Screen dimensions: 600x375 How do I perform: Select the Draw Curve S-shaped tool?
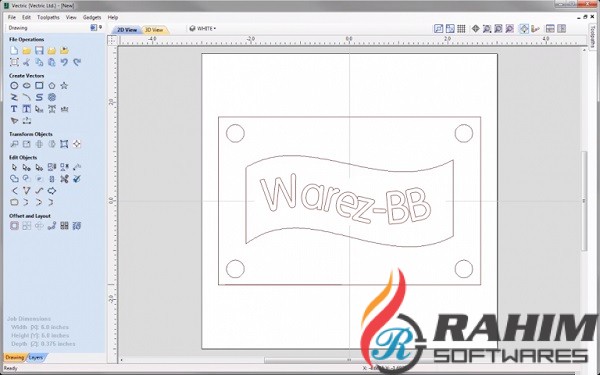pos(39,97)
